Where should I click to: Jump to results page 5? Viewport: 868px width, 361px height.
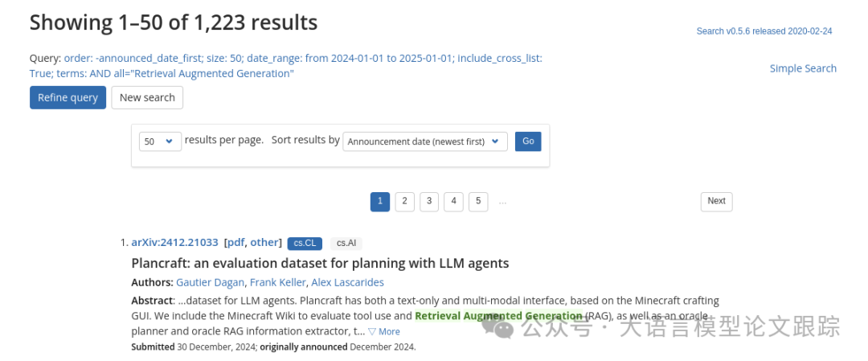click(x=478, y=201)
